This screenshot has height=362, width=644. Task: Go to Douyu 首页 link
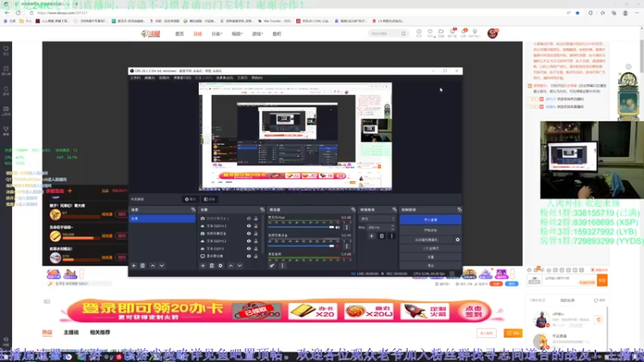tap(180, 34)
